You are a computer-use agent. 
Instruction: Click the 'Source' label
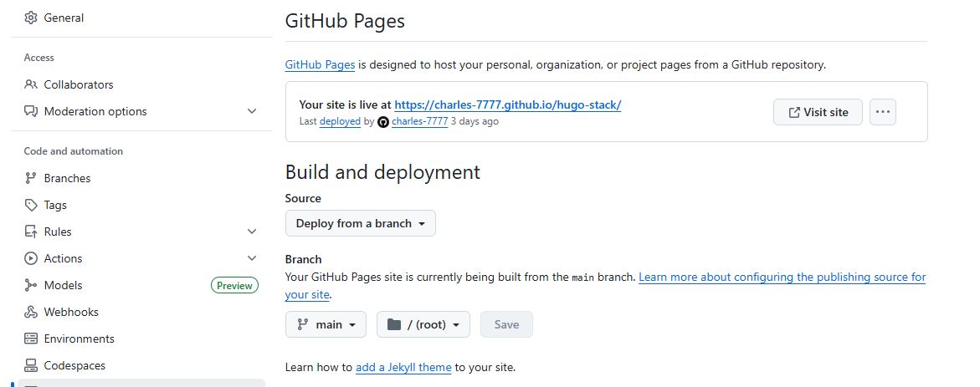pyautogui.click(x=303, y=198)
